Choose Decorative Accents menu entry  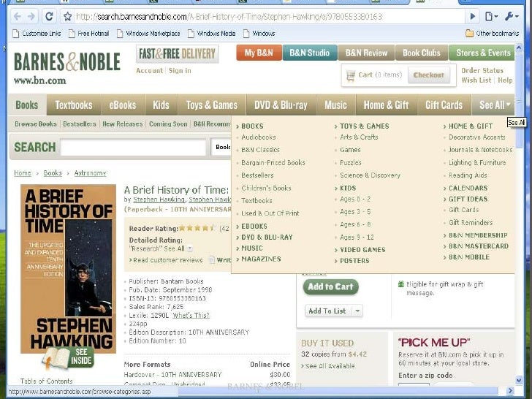coord(477,137)
